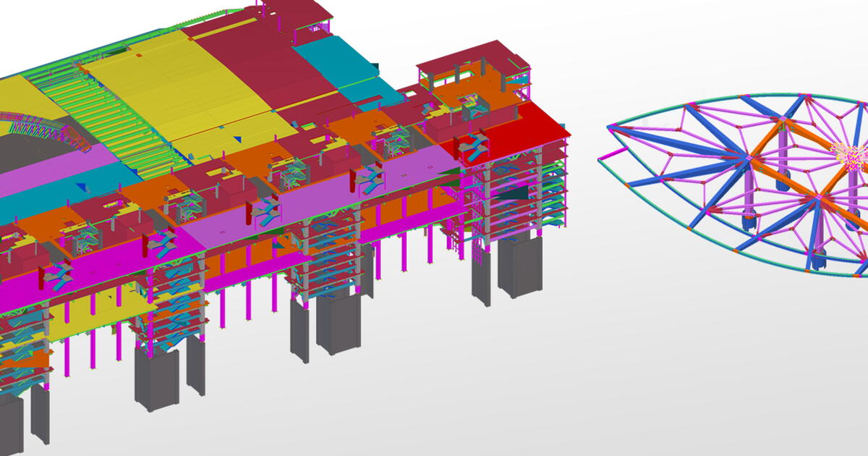Pick the gray core wall under the rightmost tower
The height and width of the screenshot is (456, 868).
[519, 266]
